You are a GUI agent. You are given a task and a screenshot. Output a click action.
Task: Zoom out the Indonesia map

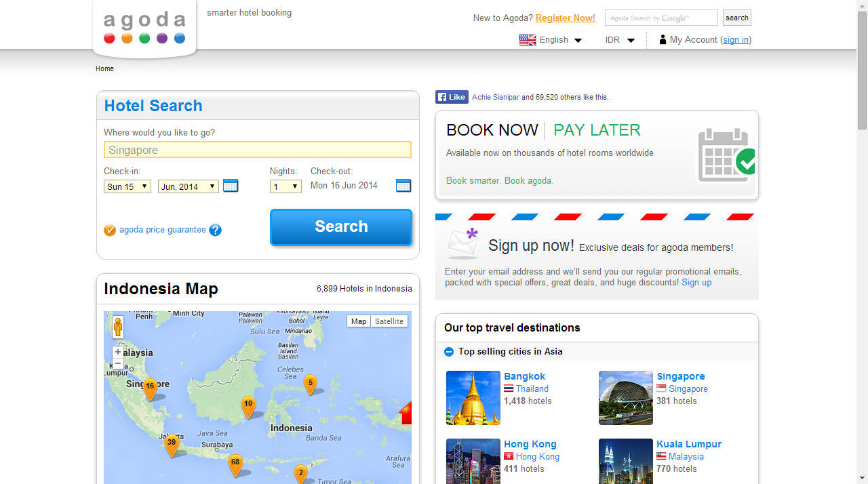(x=118, y=363)
